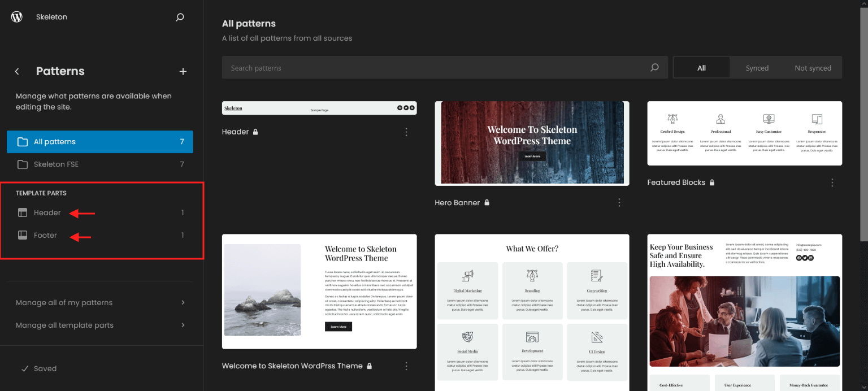Open the Footer template parts item

pos(100,236)
